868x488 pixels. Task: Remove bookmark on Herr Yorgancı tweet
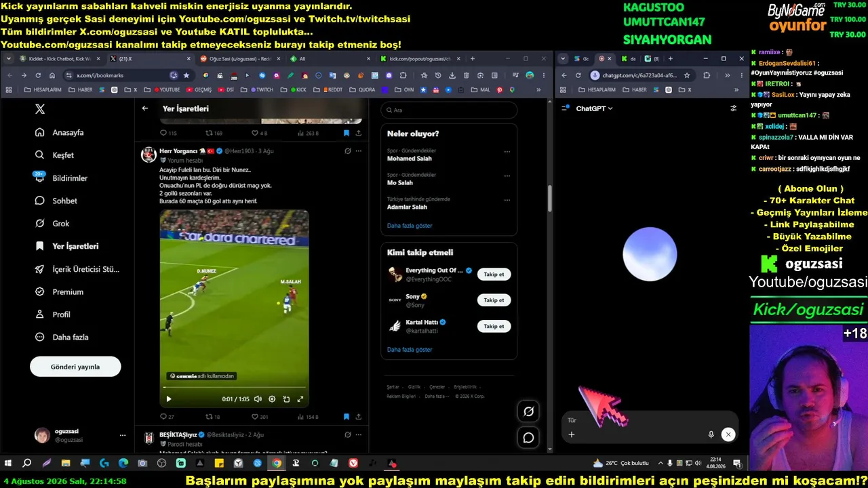point(346,417)
